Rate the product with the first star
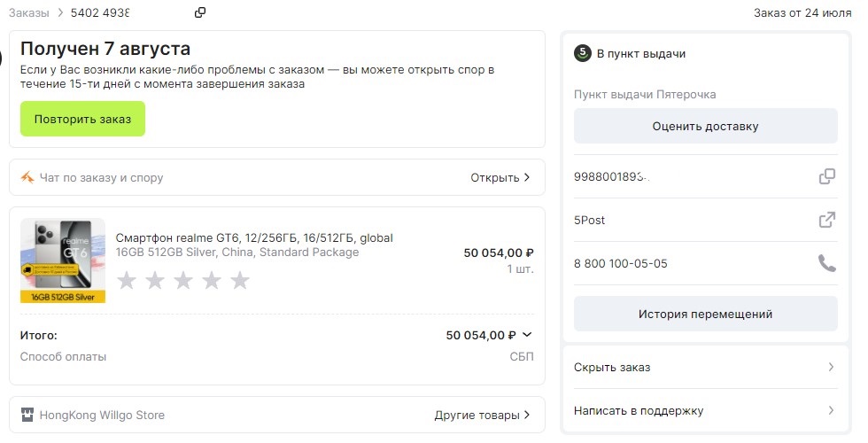This screenshot has width=868, height=443. (128, 281)
